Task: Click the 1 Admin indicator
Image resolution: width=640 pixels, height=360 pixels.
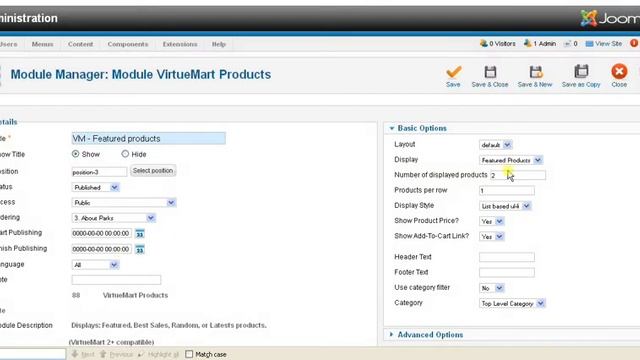Action: point(540,43)
